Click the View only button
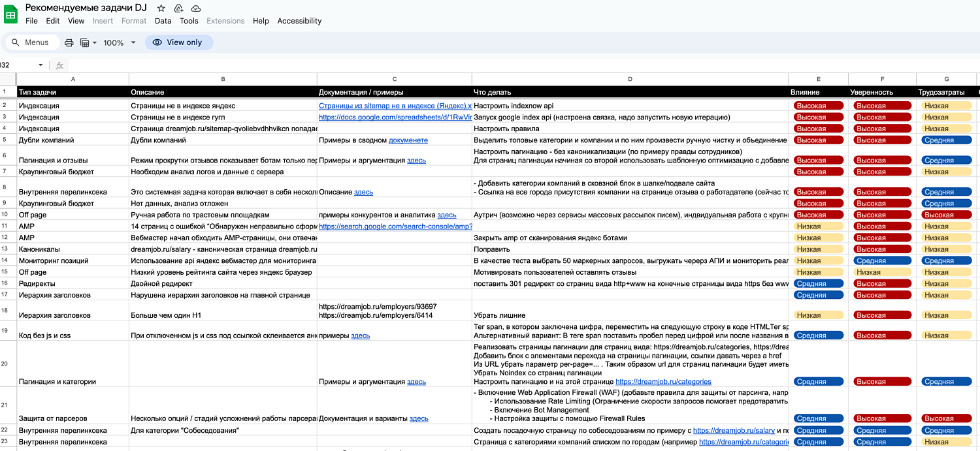 pos(178,42)
